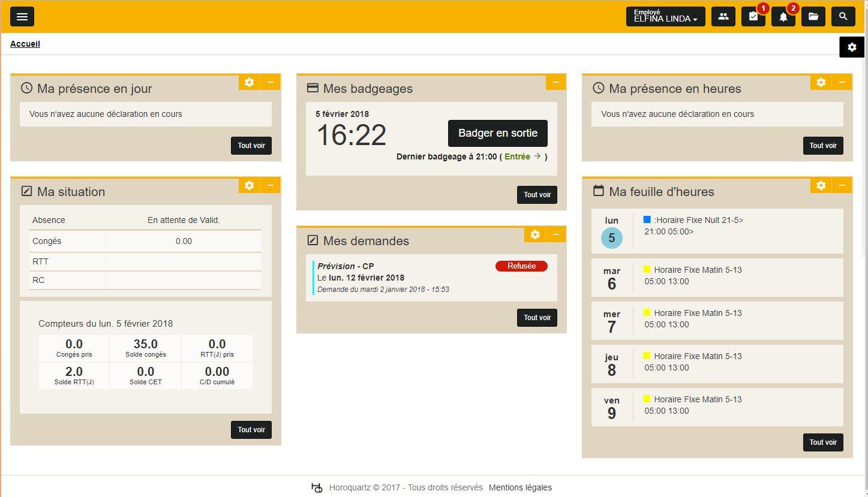Open the search tool in top bar

843,16
